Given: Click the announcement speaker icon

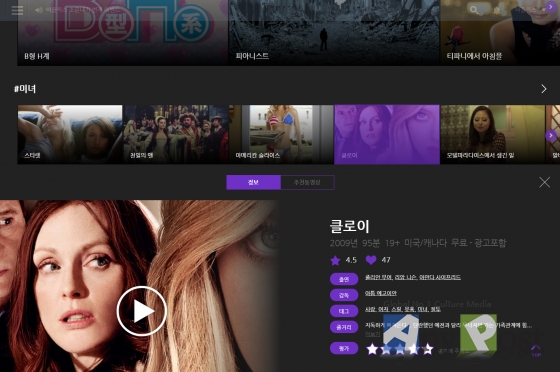Looking at the screenshot, I should 39,10.
